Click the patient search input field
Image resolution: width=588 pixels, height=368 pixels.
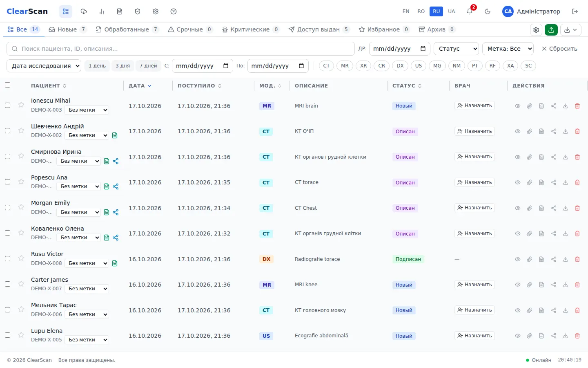(180, 49)
